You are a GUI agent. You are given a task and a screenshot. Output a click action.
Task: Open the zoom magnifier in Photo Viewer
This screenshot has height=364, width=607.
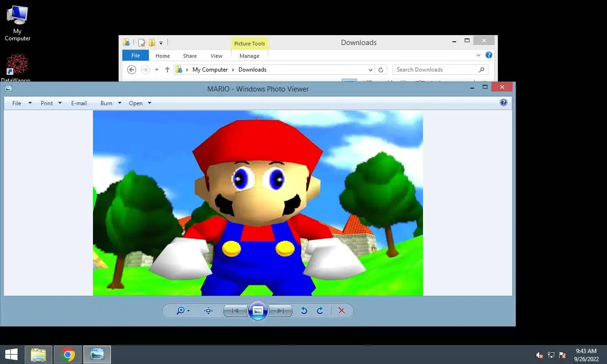[183, 311]
